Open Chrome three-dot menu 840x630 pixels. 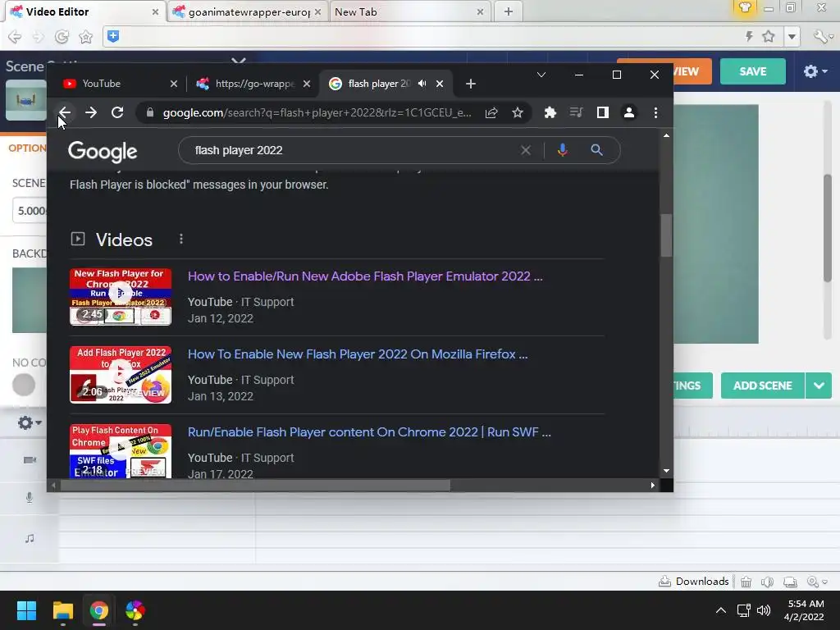[x=655, y=112]
